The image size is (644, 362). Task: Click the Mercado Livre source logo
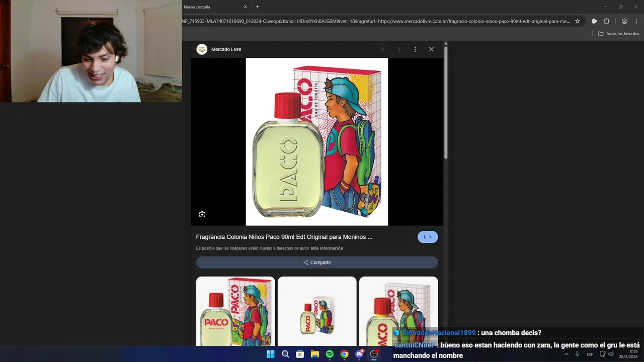click(x=202, y=49)
